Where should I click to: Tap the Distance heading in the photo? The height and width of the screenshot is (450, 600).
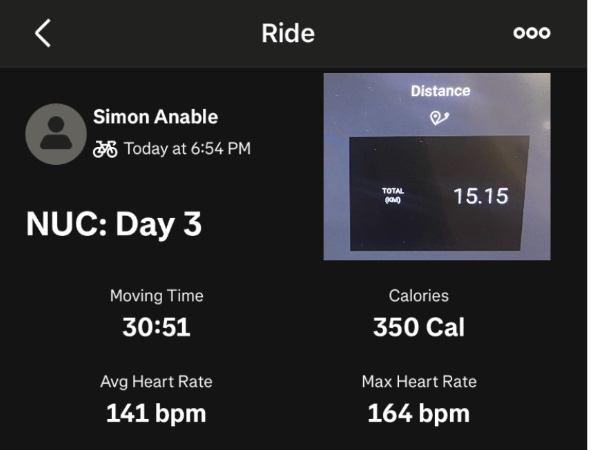click(x=438, y=91)
